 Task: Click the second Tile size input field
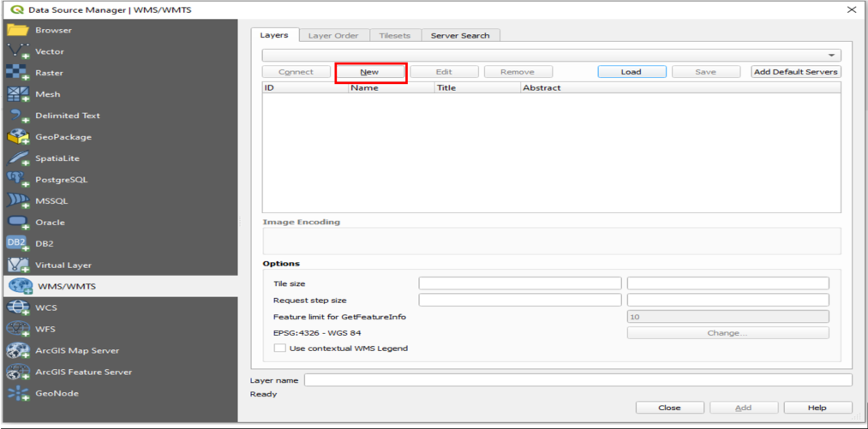728,283
